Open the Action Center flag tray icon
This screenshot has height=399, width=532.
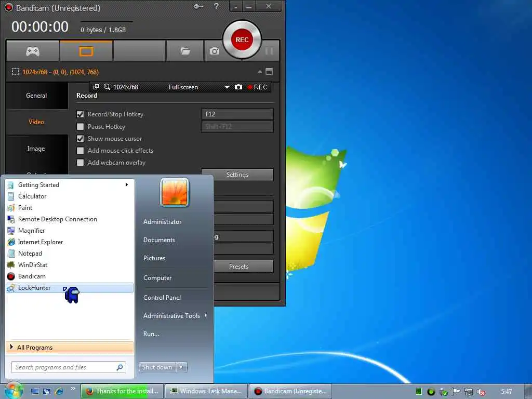pos(456,392)
